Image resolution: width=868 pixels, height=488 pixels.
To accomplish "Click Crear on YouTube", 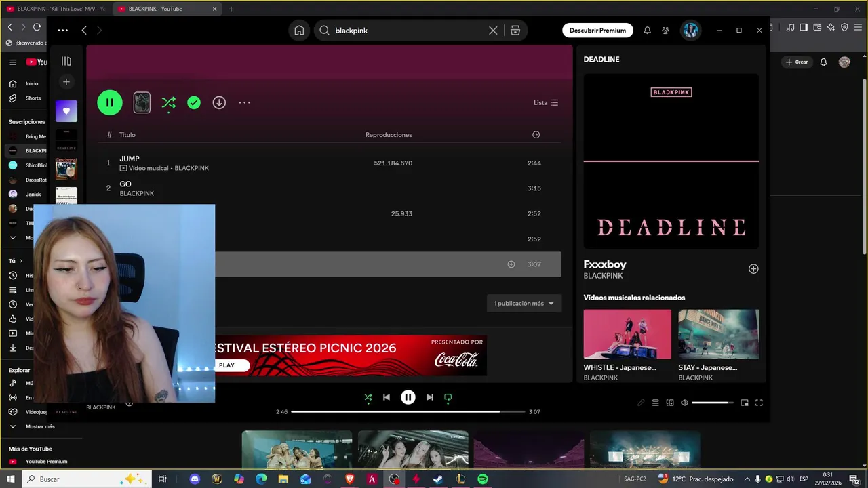I will [x=797, y=62].
